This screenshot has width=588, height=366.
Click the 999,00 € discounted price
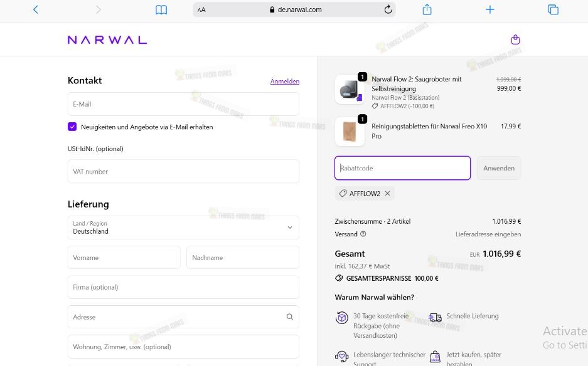(x=509, y=88)
